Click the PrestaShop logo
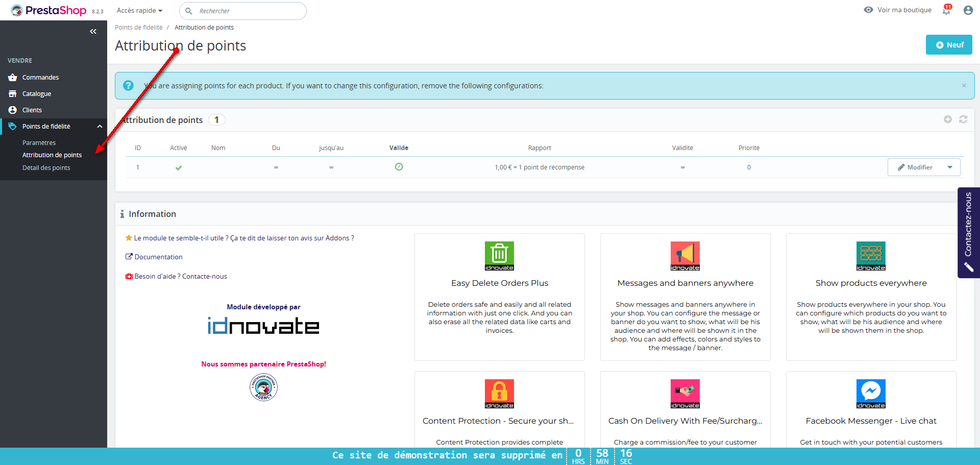 (49, 10)
